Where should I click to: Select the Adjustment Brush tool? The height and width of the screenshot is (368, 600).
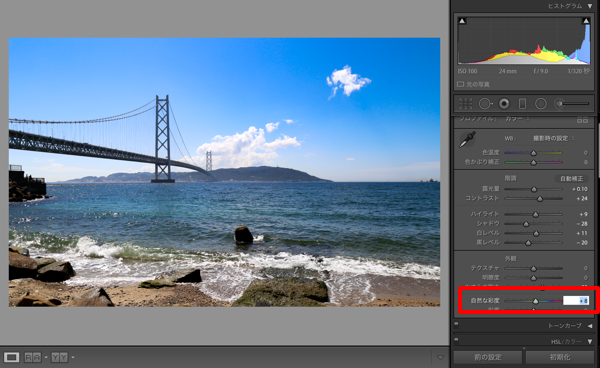572,104
